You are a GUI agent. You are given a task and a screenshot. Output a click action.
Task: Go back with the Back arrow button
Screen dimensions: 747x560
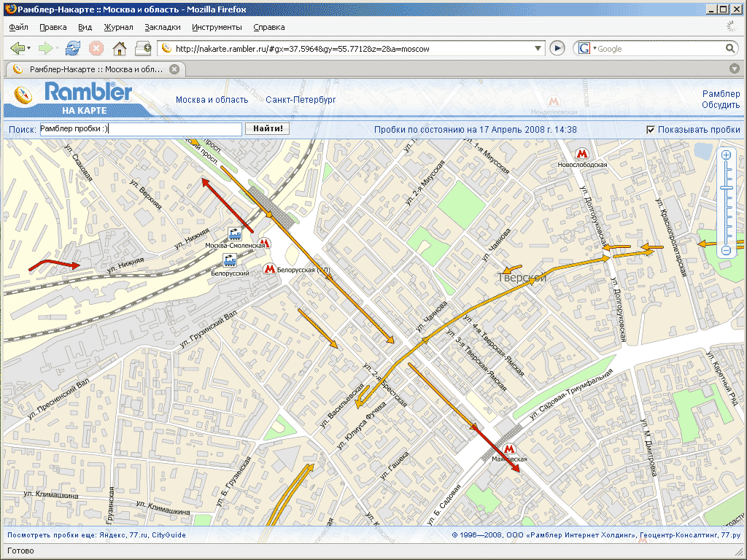[18, 48]
